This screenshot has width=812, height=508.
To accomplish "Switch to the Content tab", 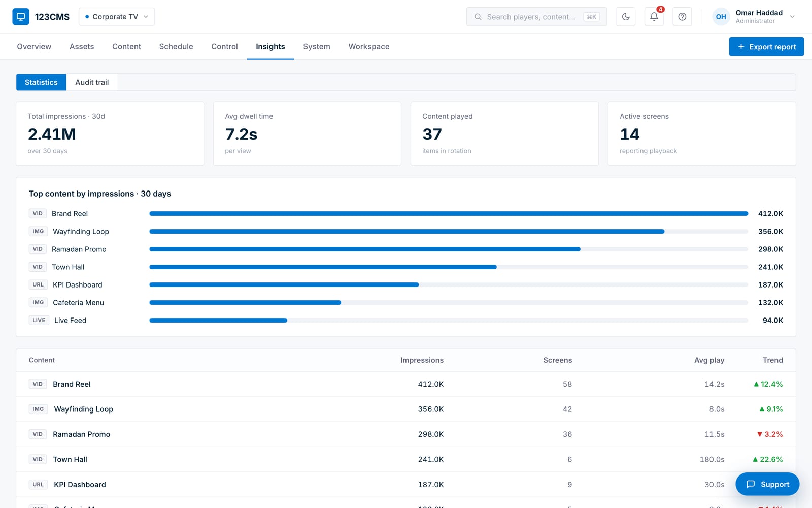I will [x=126, y=47].
